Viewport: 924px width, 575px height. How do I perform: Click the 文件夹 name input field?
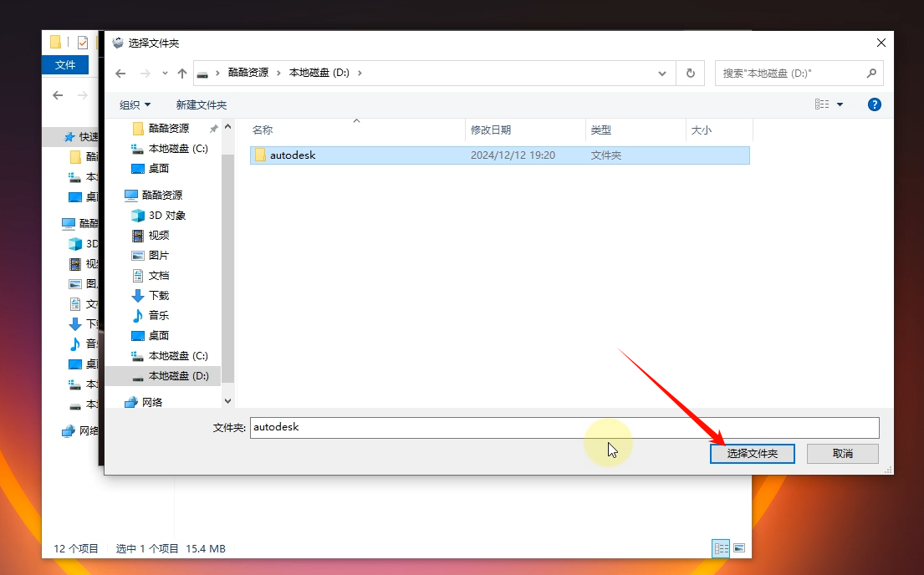[x=564, y=427]
